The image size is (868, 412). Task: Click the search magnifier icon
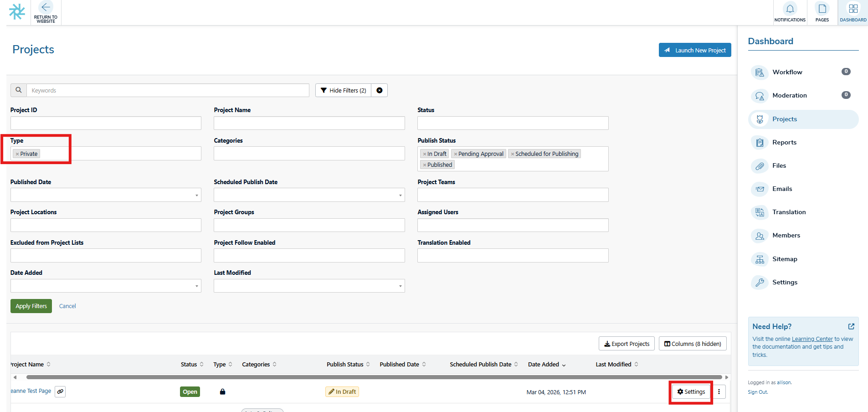pyautogui.click(x=19, y=90)
